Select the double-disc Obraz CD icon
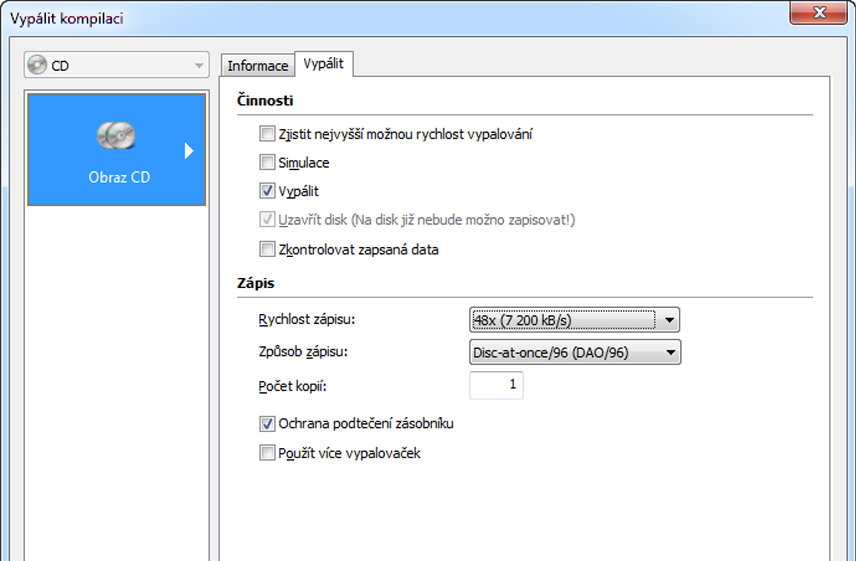856x561 pixels. [x=116, y=135]
